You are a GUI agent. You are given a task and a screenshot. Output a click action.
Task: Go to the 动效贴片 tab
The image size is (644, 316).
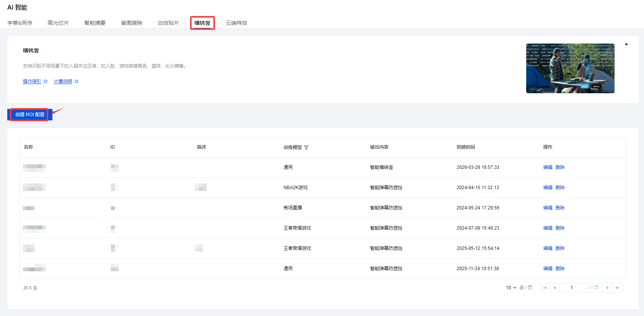tap(168, 23)
